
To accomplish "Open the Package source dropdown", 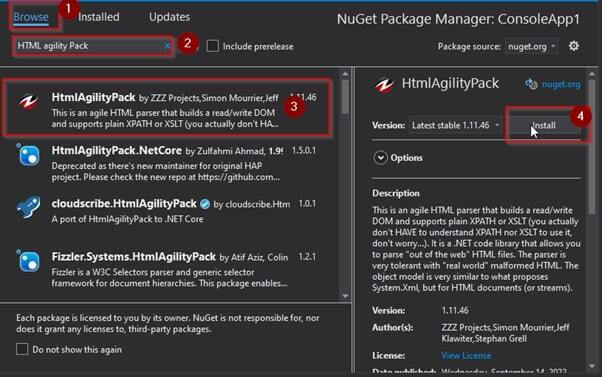I will click(x=531, y=46).
